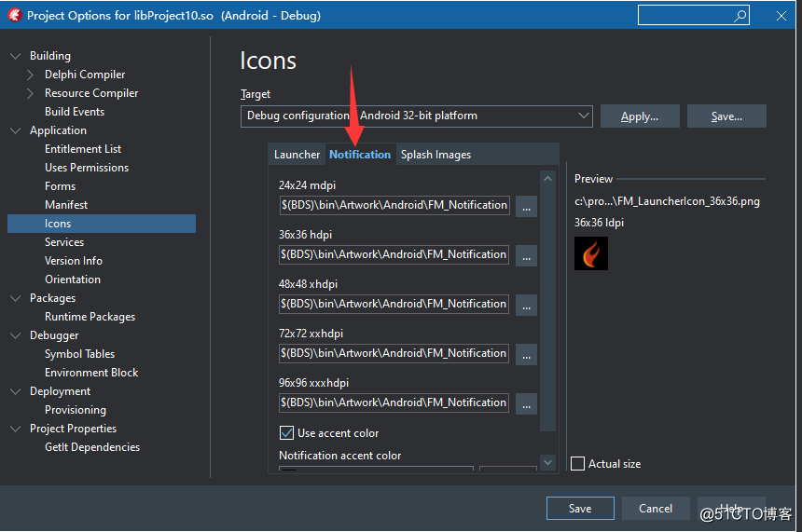
Task: Click the Delphi flame app icon
Action: tap(14, 15)
